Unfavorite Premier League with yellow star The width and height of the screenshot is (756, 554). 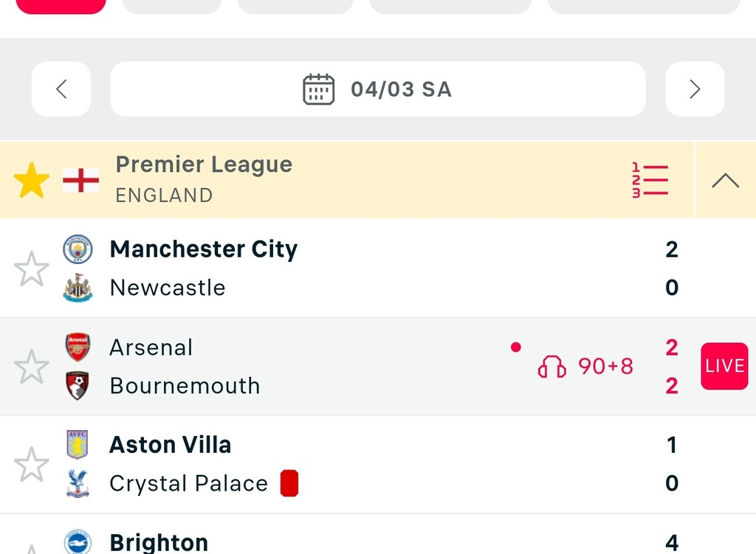(32, 181)
